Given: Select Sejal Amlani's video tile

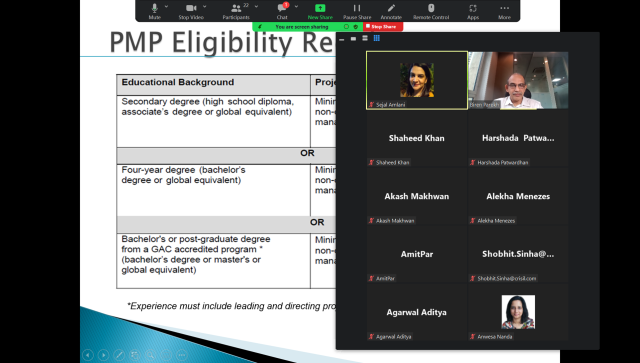Looking at the screenshot, I should click(x=417, y=80).
